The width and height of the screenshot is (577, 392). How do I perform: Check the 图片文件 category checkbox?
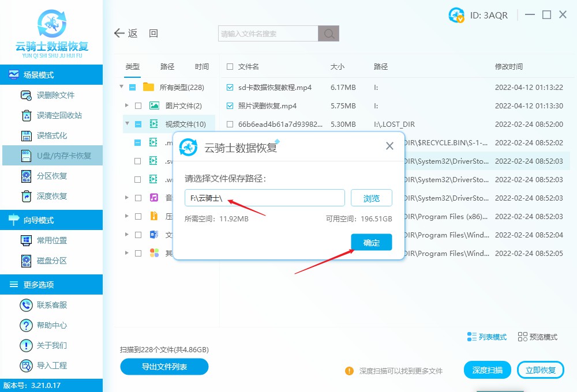(137, 105)
